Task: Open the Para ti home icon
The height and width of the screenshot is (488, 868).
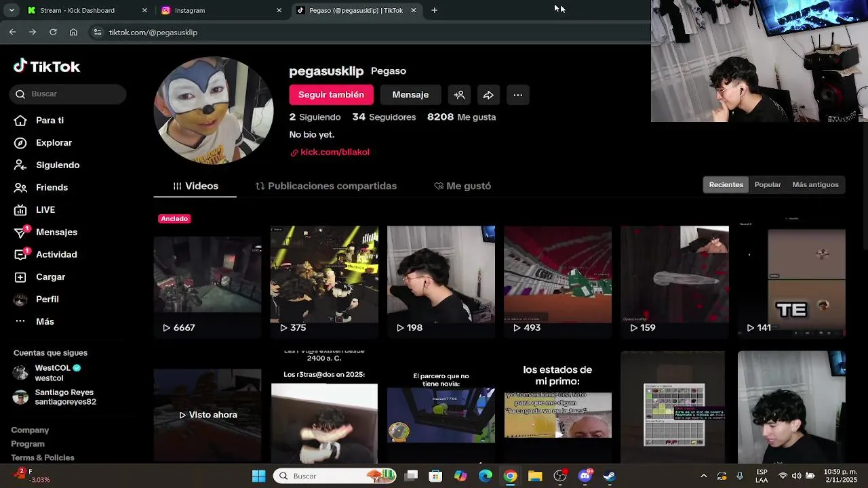Action: coord(20,120)
